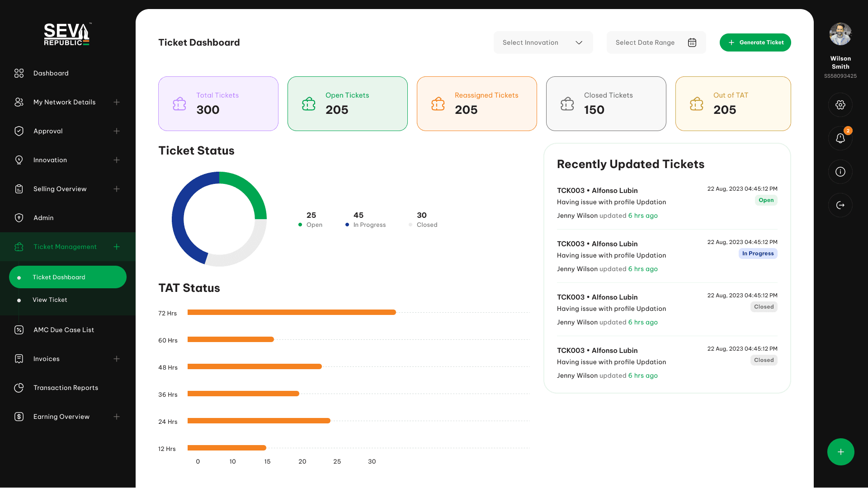Screen dimensions: 868x488
Task: Click the AMC Due Case List icon
Action: [x=19, y=330]
